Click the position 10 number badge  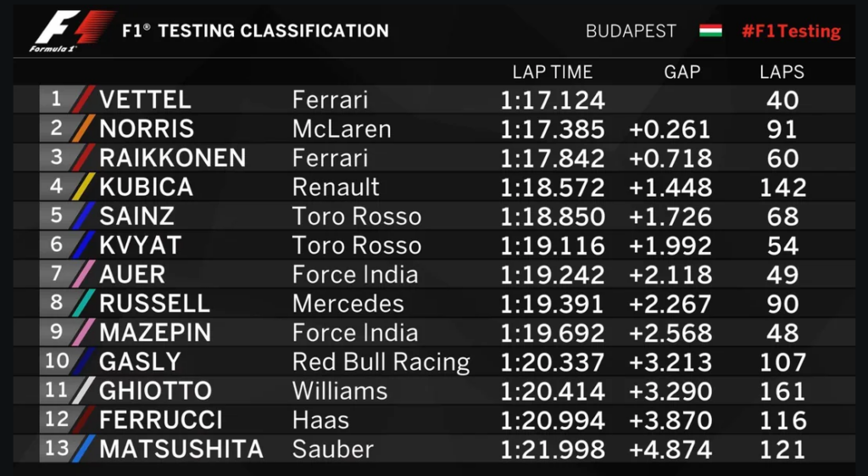pyautogui.click(x=57, y=361)
